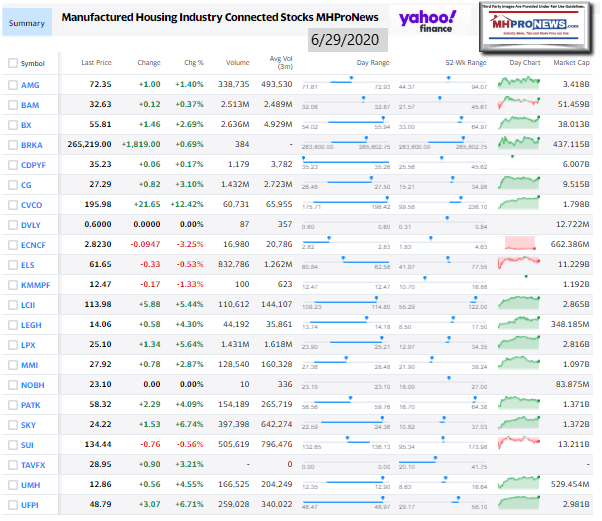Open the AMG green day chart thumbnail

click(x=520, y=86)
